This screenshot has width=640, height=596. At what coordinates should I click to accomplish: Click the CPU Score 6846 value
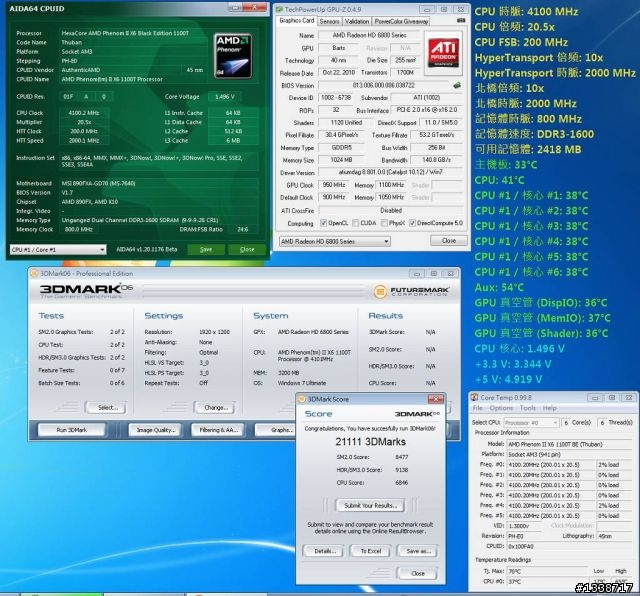click(401, 483)
